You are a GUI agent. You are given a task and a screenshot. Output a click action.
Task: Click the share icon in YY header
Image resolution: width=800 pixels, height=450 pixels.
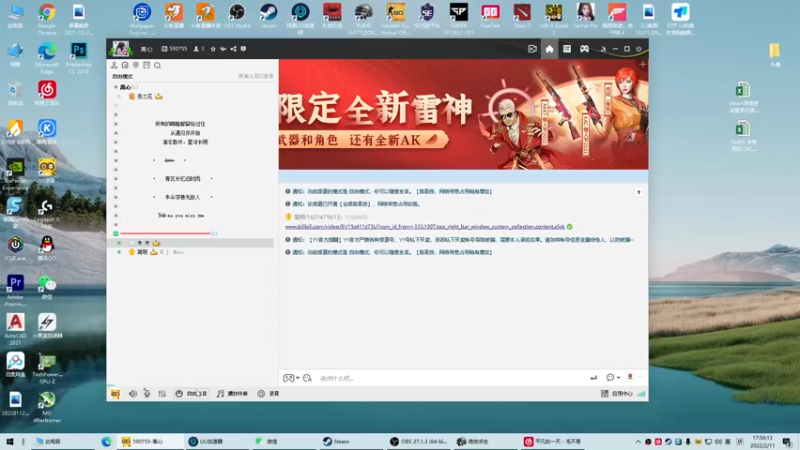click(233, 49)
